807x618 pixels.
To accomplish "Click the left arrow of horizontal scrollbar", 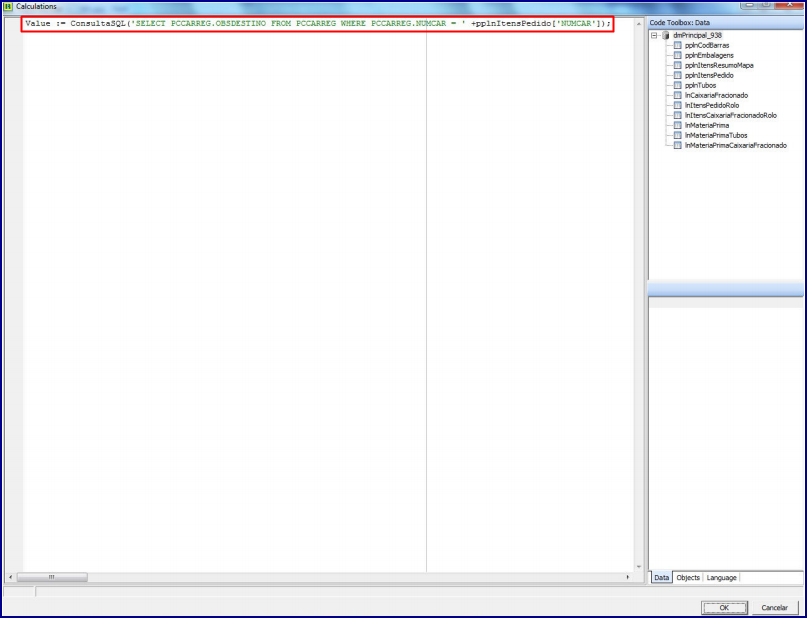I will (10, 577).
